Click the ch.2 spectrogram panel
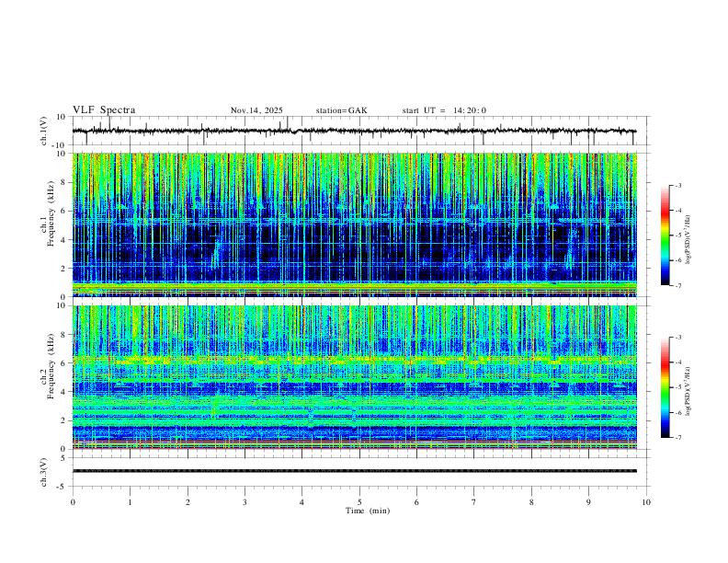728x563 pixels. [354, 377]
